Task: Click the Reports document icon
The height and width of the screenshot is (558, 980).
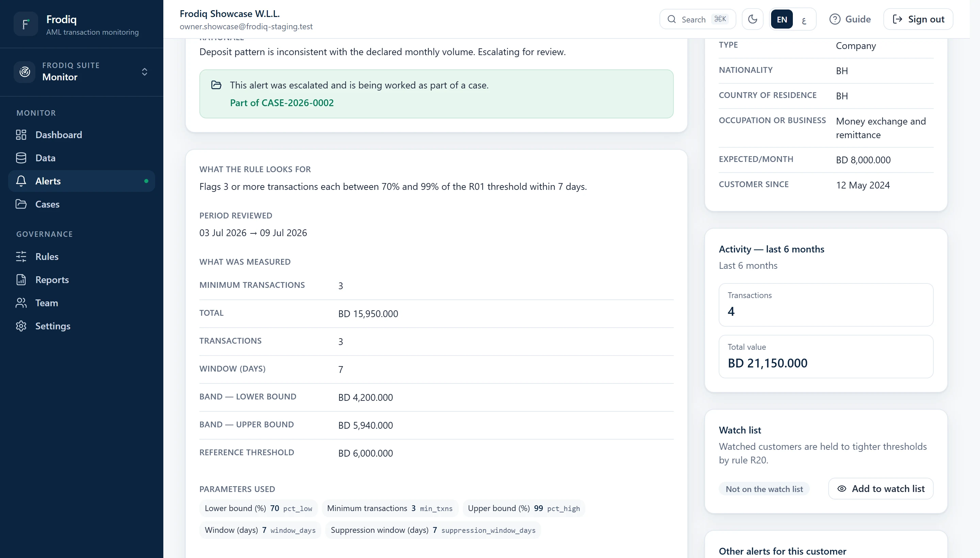Action: pyautogui.click(x=21, y=280)
